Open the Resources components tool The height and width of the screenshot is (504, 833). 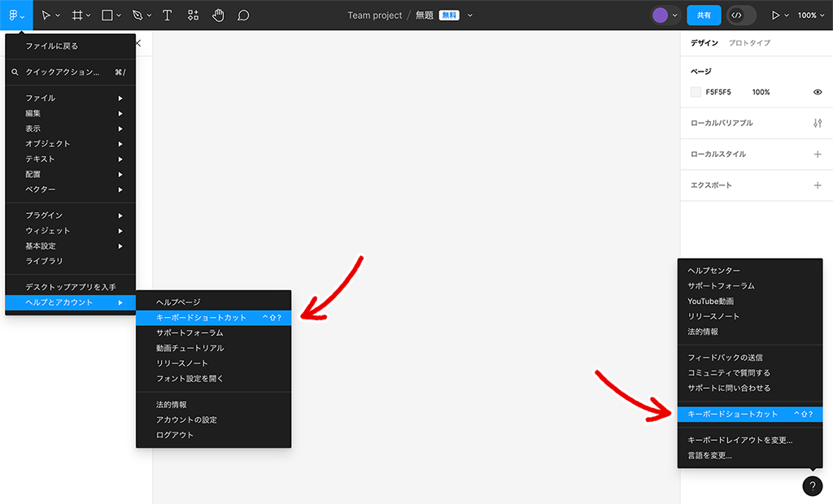click(193, 15)
